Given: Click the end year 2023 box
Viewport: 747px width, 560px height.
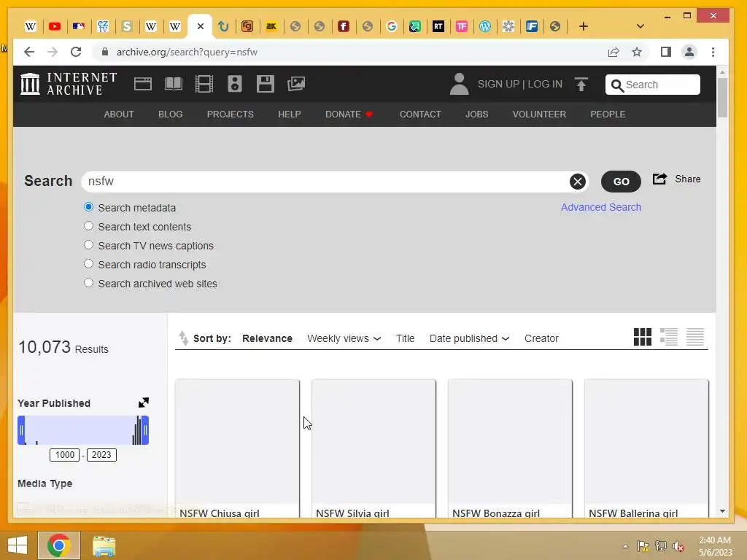Looking at the screenshot, I should click(101, 455).
